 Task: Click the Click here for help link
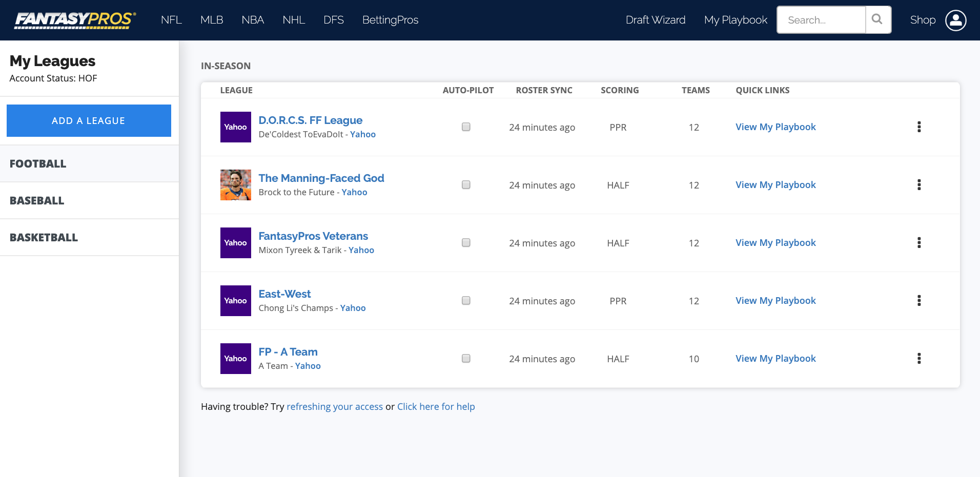[436, 407]
